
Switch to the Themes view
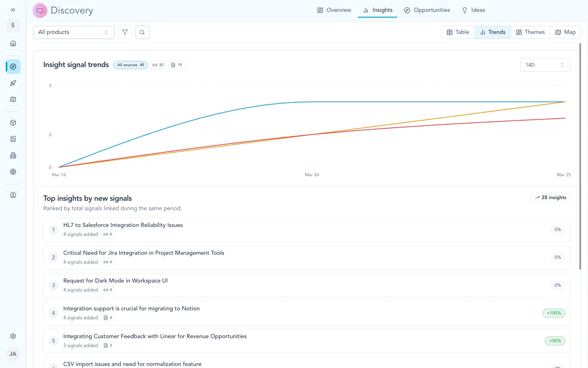tap(530, 32)
